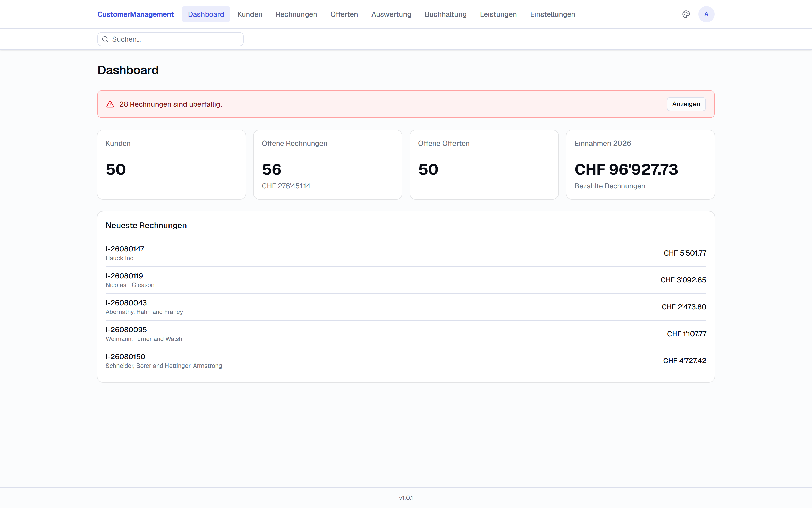
Task: Click the search magnifier icon
Action: 105,39
